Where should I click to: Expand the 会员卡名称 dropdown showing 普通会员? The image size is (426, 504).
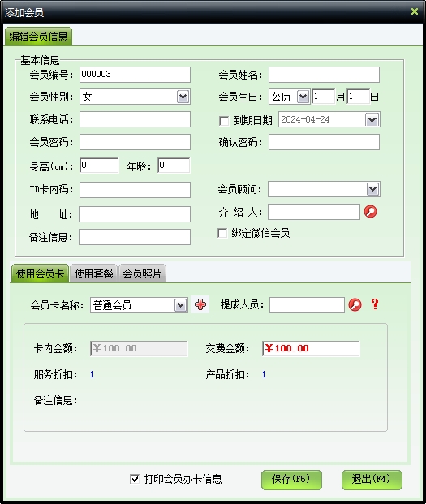(x=181, y=305)
